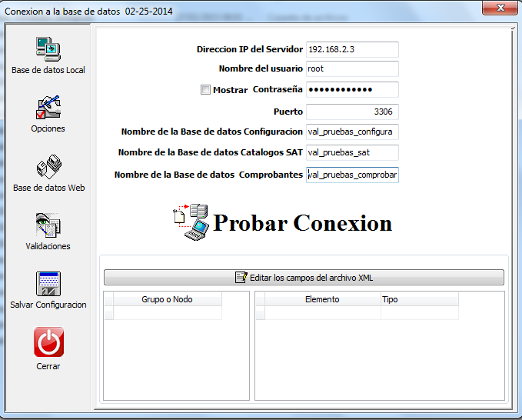Click the Probar Conexion computer icon
The width and height of the screenshot is (522, 420).
(x=191, y=222)
